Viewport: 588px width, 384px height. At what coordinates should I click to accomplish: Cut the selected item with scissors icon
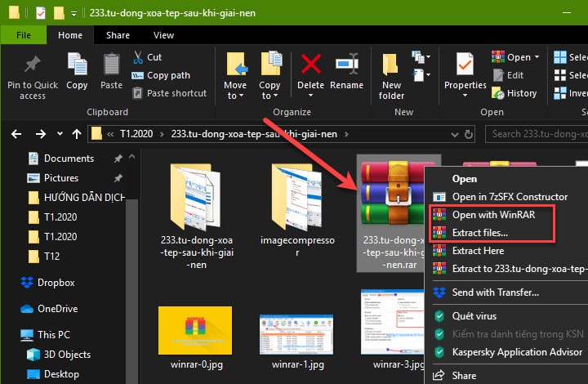(147, 57)
